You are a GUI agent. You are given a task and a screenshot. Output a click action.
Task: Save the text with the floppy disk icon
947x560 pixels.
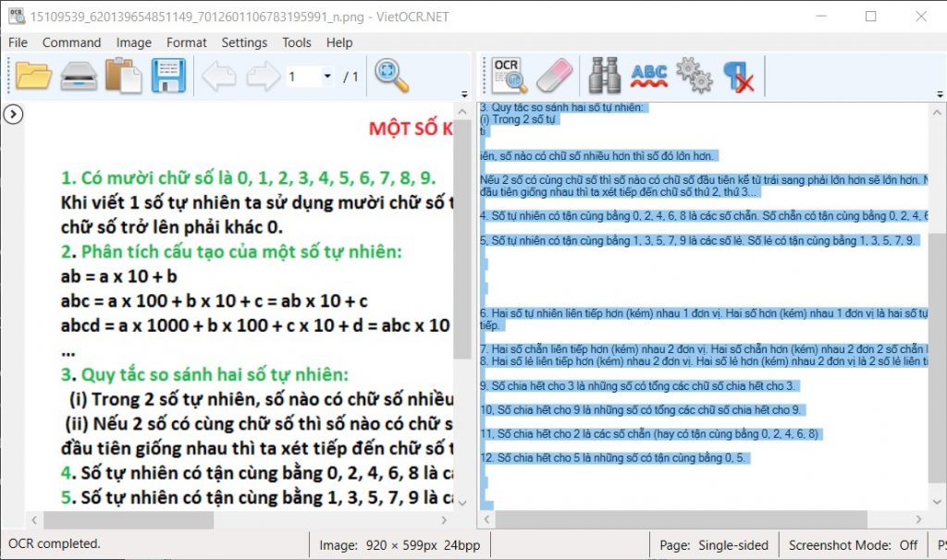point(168,76)
